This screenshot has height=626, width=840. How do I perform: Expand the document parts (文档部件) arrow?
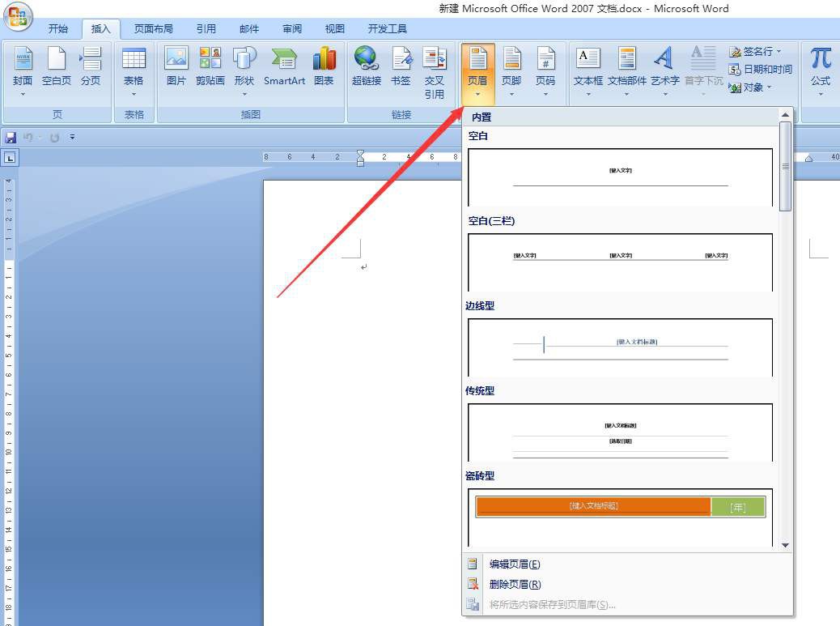click(627, 94)
